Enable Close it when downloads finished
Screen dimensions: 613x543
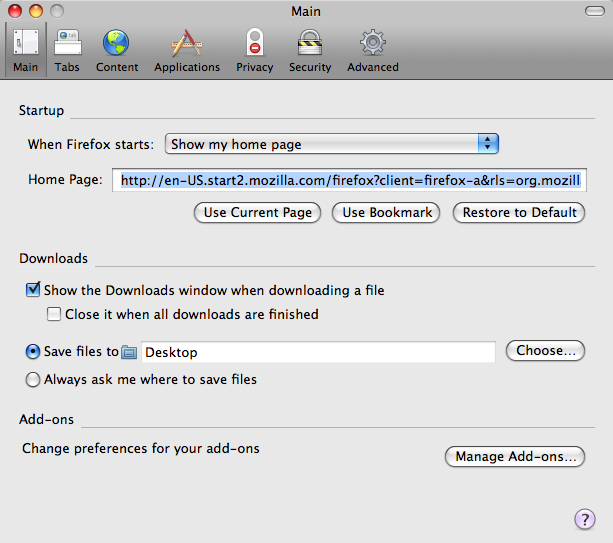(x=54, y=314)
